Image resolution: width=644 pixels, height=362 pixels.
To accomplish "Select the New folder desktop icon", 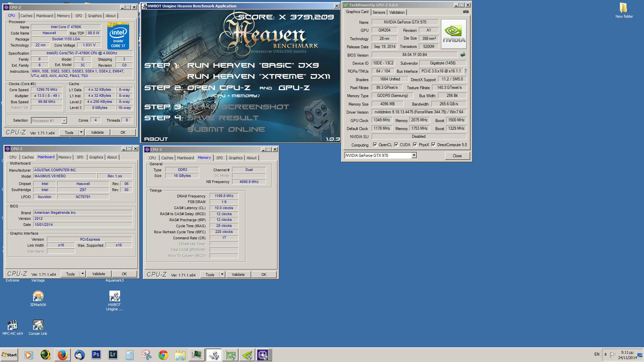I will [624, 10].
